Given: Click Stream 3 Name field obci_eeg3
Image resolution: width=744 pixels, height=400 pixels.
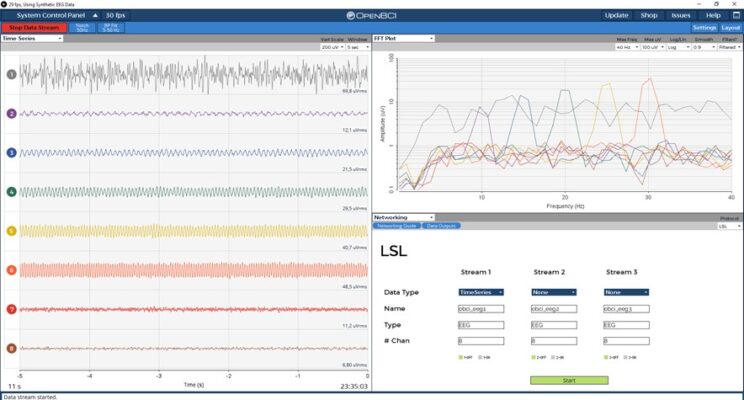Looking at the screenshot, I should click(x=626, y=309).
